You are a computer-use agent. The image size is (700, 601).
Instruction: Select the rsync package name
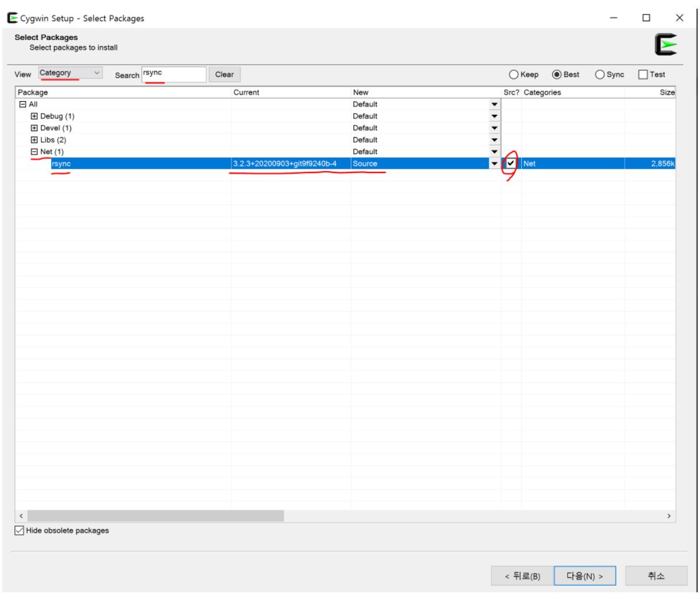click(x=61, y=164)
